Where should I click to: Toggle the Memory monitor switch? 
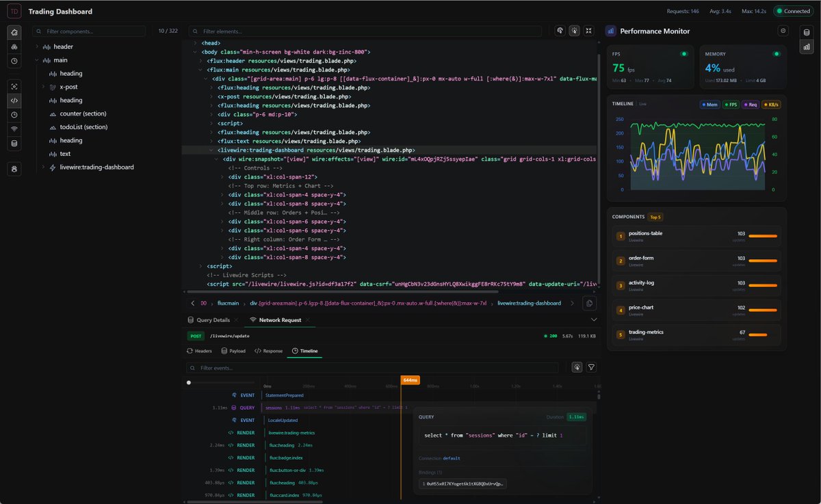pyautogui.click(x=776, y=53)
